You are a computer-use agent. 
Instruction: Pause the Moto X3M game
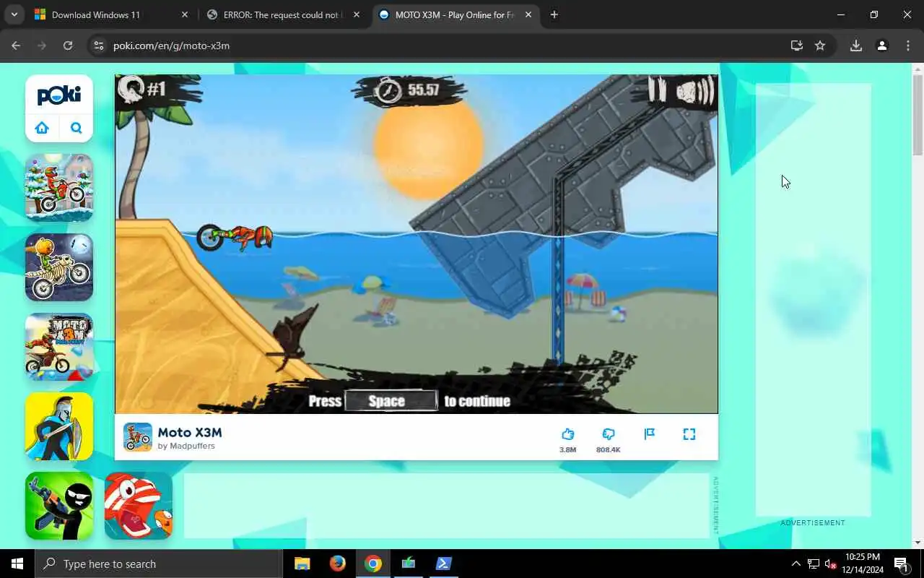point(657,90)
